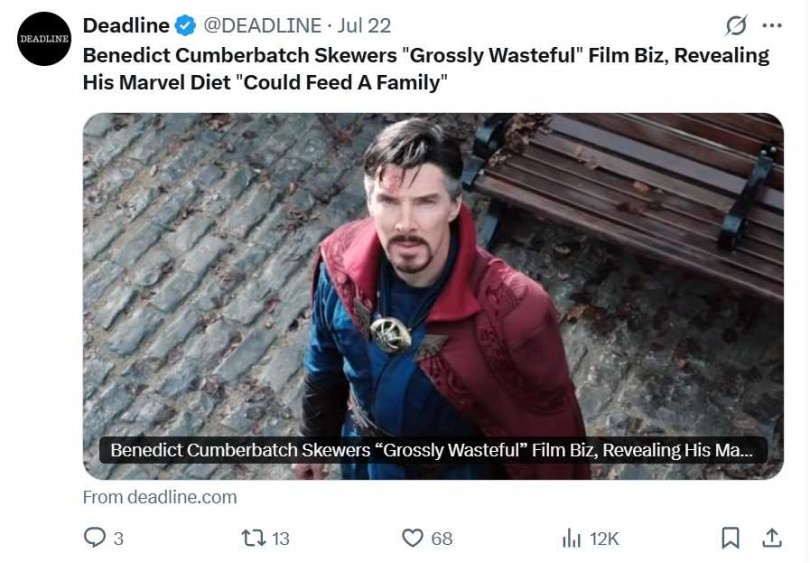Open the Deadline profile avatar

pos(44,39)
